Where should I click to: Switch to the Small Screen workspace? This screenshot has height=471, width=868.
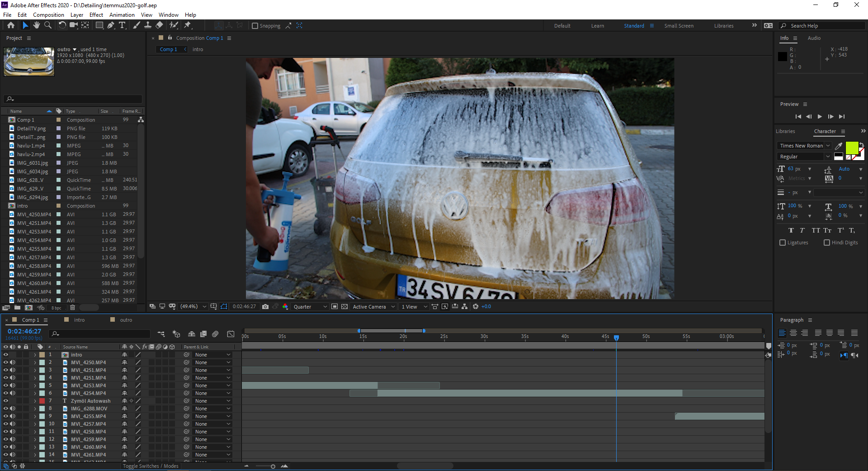[679, 26]
